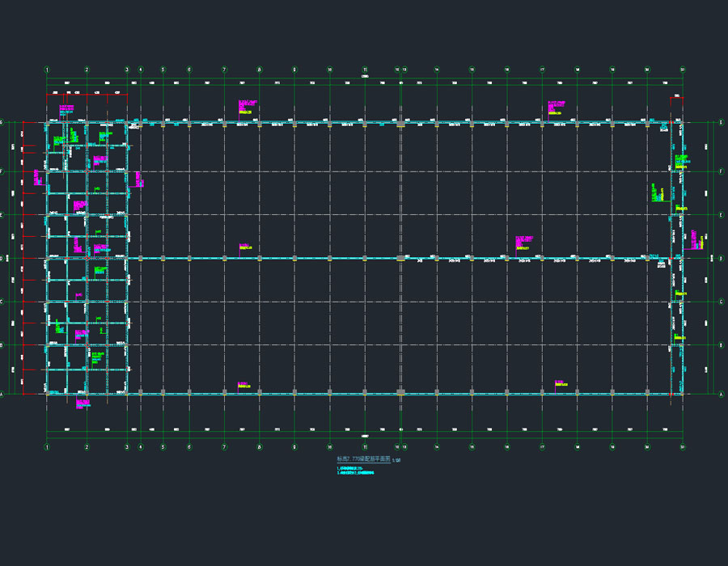The width and height of the screenshot is (728, 566).
Task: Click row axis bubble B on the right side
Action: (x=721, y=345)
